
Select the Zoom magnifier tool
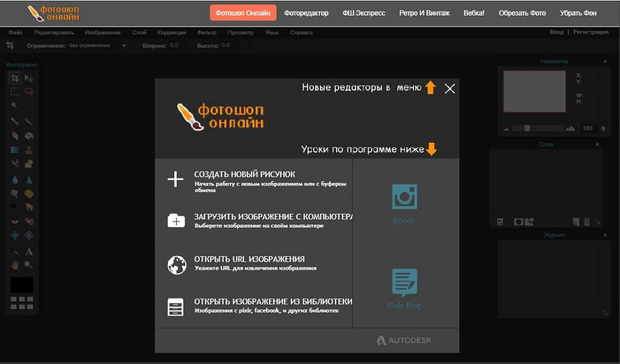pos(29,265)
